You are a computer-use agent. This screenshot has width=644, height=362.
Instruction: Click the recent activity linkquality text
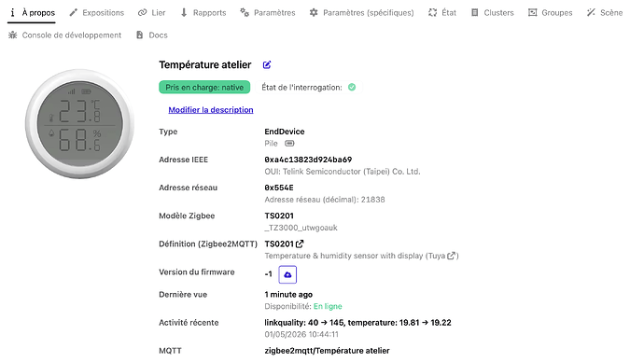pos(357,323)
